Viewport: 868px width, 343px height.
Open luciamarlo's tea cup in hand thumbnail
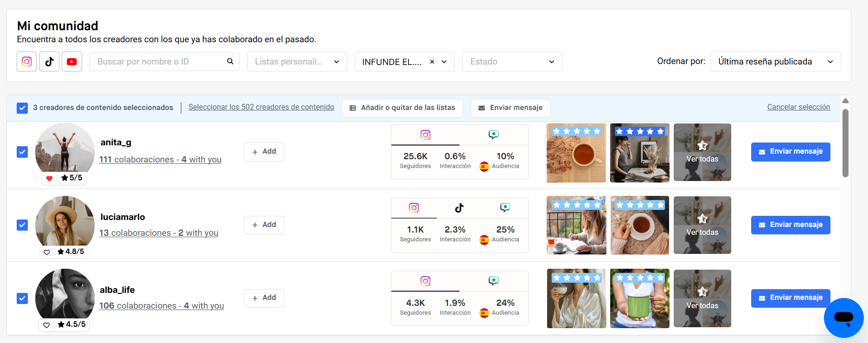[640, 225]
